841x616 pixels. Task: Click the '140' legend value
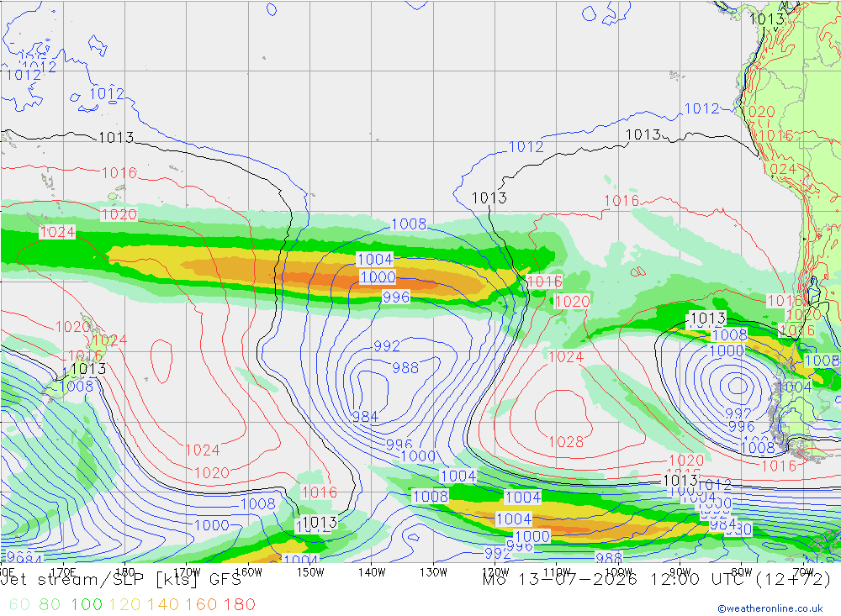[x=162, y=604]
